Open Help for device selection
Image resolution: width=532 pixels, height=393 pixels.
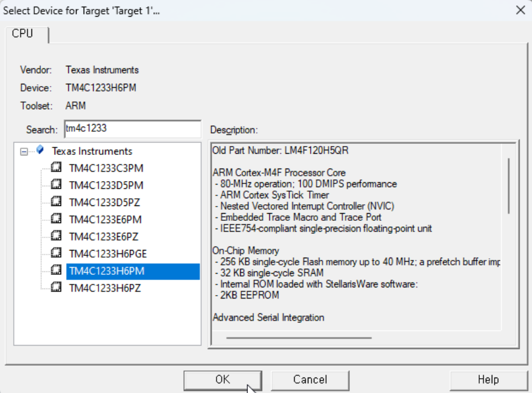click(x=489, y=380)
